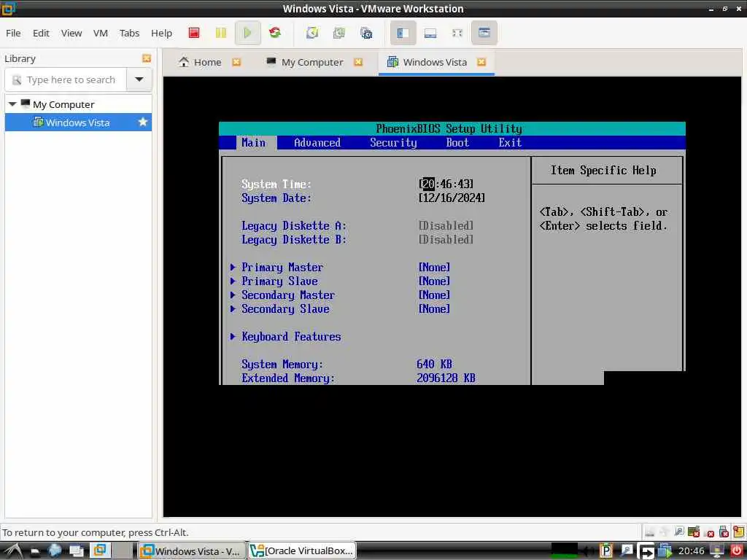
Task: Click the Restart VM arrows icon
Action: (275, 33)
